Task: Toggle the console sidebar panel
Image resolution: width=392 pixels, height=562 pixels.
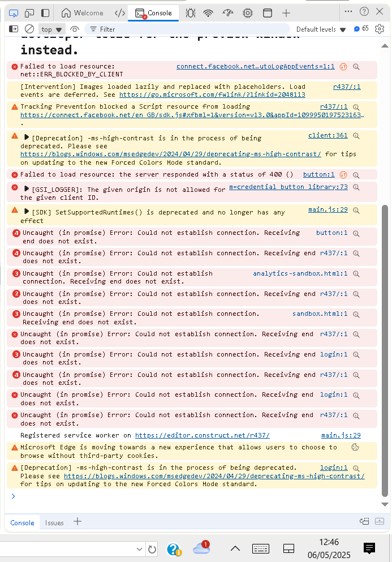Action: (x=14, y=29)
